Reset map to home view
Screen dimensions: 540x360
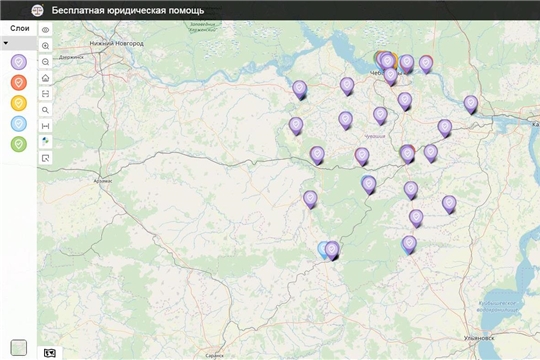coord(45,78)
